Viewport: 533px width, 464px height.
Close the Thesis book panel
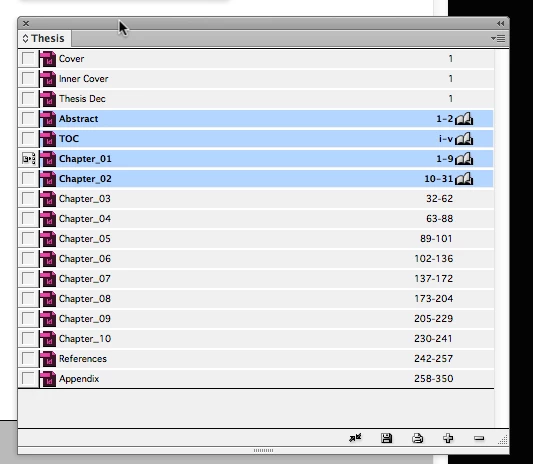pos(26,23)
